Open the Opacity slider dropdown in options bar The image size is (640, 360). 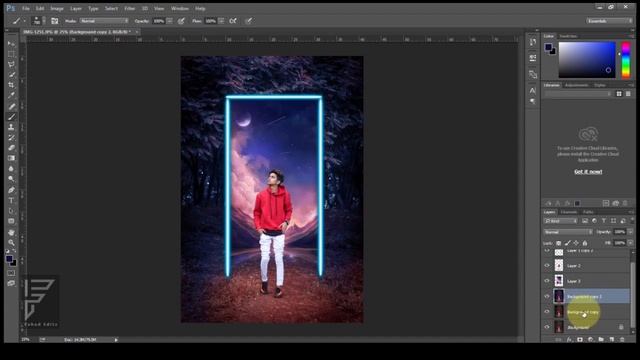click(x=169, y=21)
